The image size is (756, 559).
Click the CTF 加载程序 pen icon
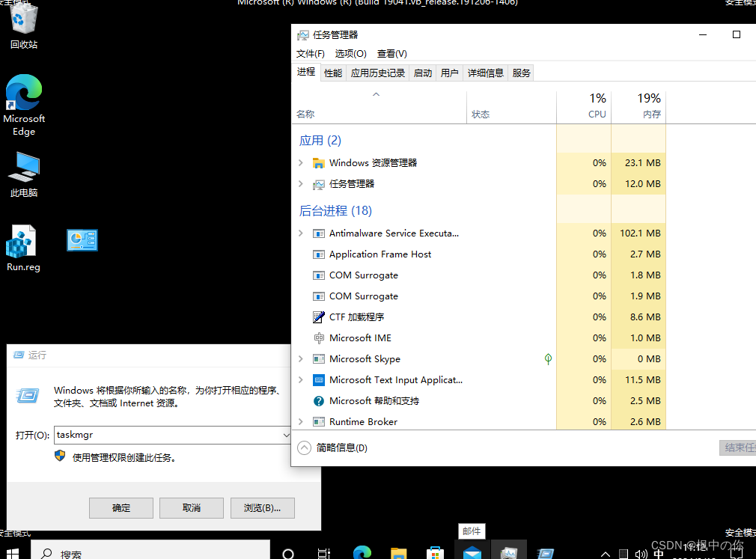[319, 317]
